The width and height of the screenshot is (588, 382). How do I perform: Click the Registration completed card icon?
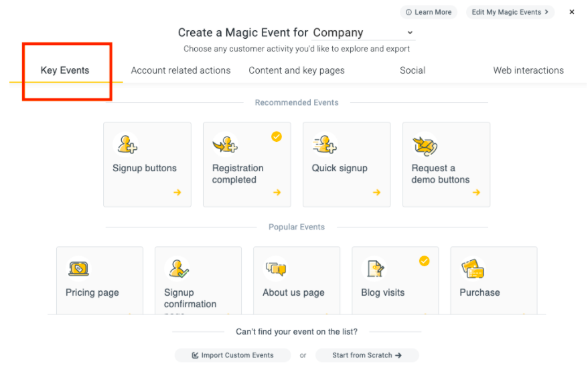226,145
